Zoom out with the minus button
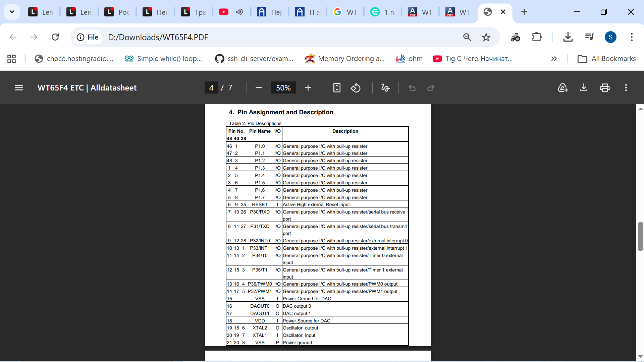Viewport: 644px width, 362px height. 258,88
